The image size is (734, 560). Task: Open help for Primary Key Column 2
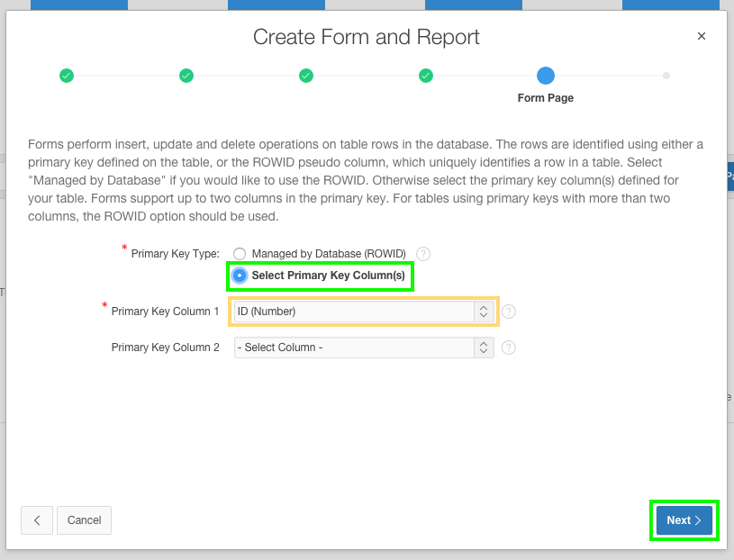point(509,348)
